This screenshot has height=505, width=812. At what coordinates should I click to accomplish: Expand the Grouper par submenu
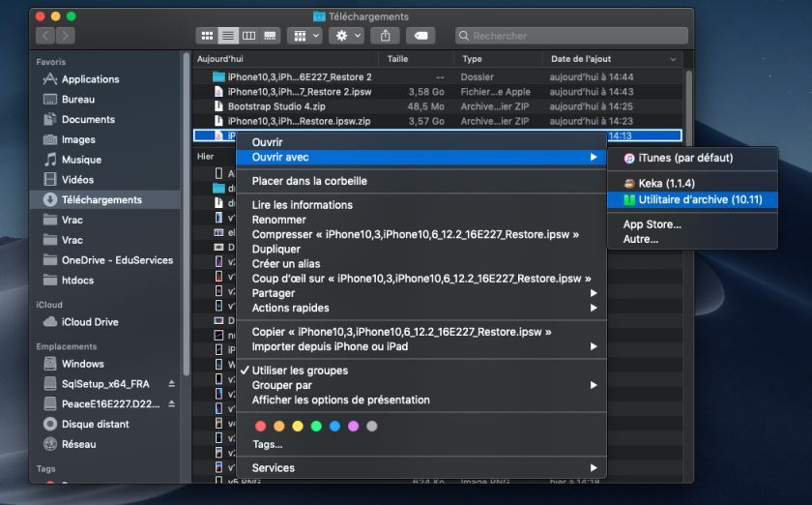tap(421, 385)
